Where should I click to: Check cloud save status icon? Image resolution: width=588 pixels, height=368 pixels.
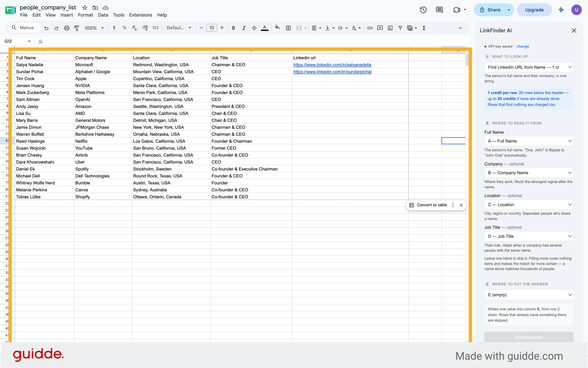point(106,8)
